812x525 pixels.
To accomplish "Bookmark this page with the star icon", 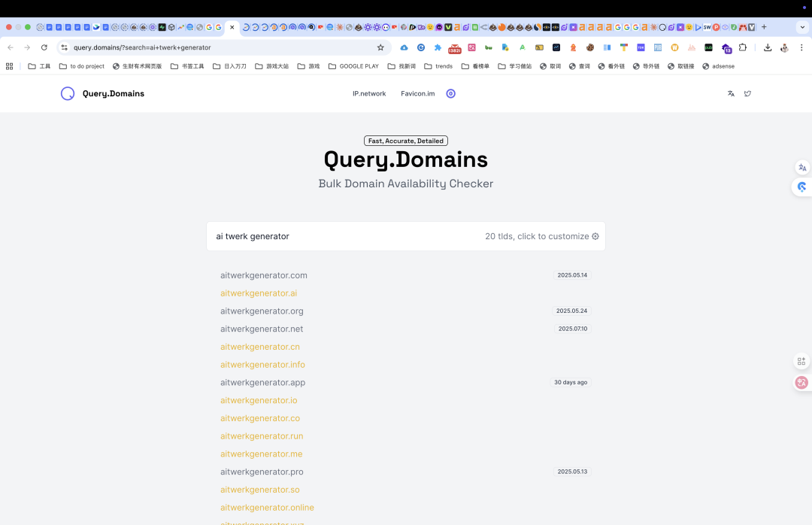I will 380,47.
